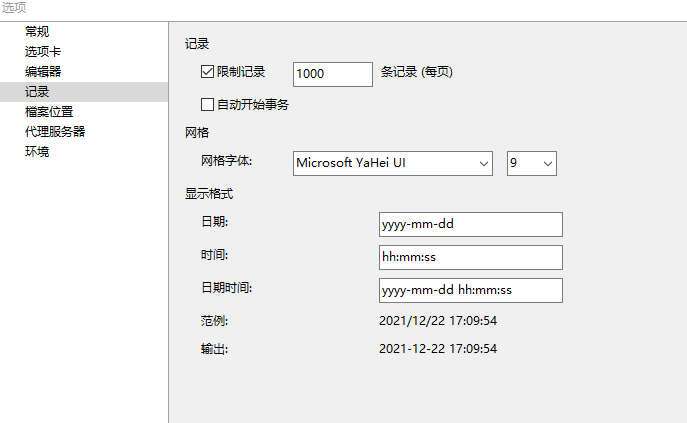Expand the font size 9 dropdown
The height and width of the screenshot is (423, 687).
(x=531, y=163)
